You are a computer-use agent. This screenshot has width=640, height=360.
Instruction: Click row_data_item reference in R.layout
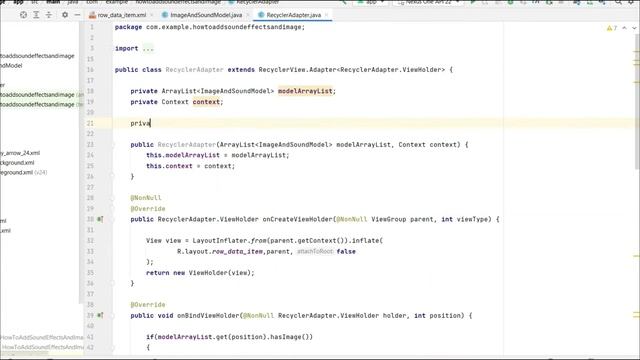click(x=237, y=251)
